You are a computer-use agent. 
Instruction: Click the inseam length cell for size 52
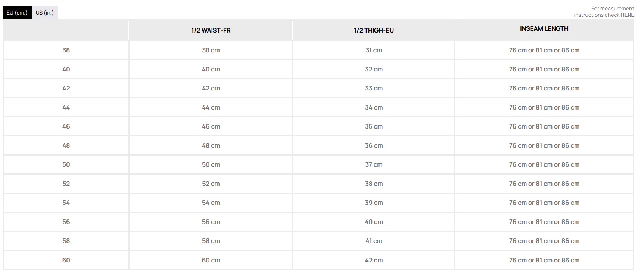pos(544,184)
